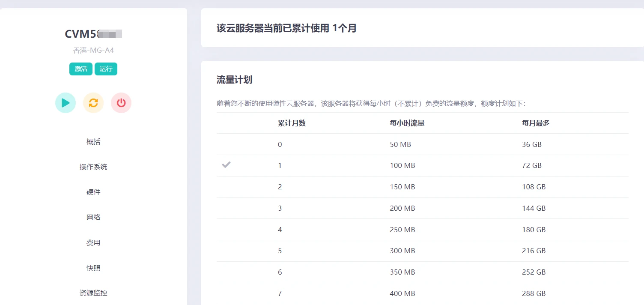Click the checkmark beside month 1 row
The image size is (644, 305).
pyautogui.click(x=226, y=165)
